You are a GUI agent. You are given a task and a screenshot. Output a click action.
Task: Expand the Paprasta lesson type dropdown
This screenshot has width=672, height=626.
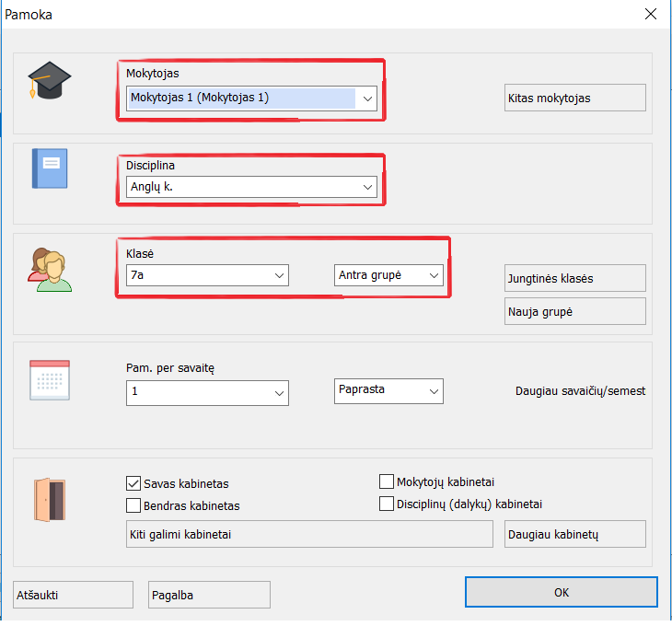click(433, 391)
